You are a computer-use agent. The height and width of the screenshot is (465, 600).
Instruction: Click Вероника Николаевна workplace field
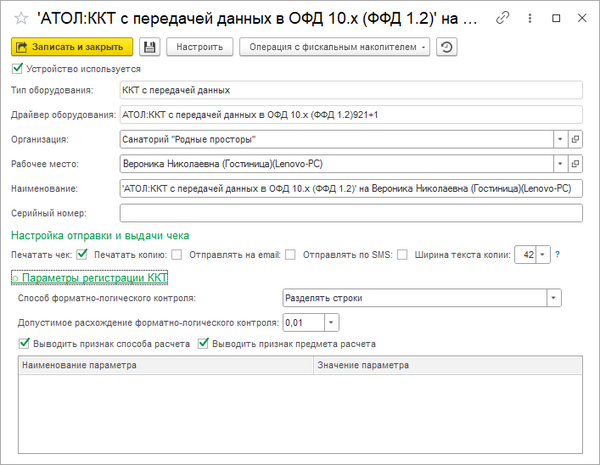[x=337, y=164]
